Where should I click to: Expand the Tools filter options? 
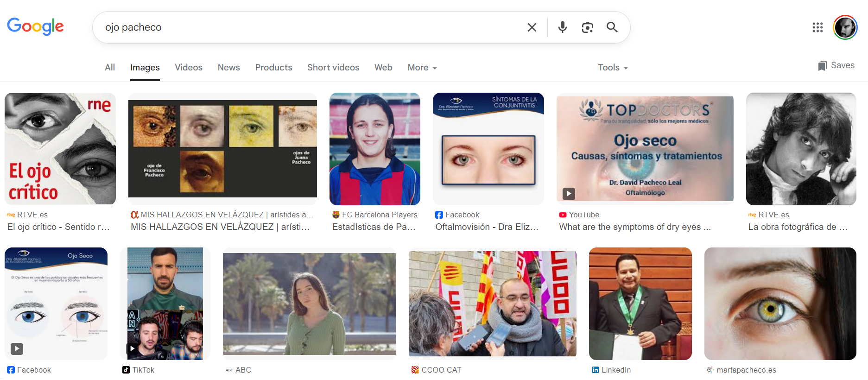pos(612,68)
